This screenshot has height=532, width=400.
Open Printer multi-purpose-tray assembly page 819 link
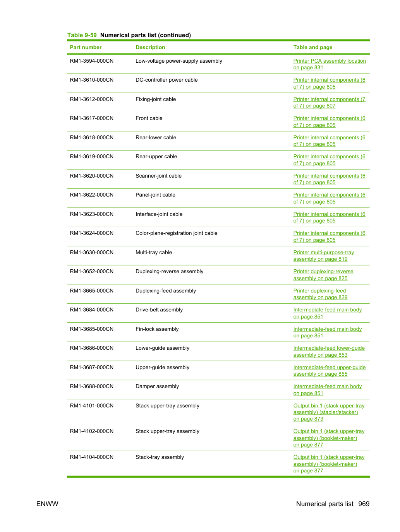click(324, 256)
